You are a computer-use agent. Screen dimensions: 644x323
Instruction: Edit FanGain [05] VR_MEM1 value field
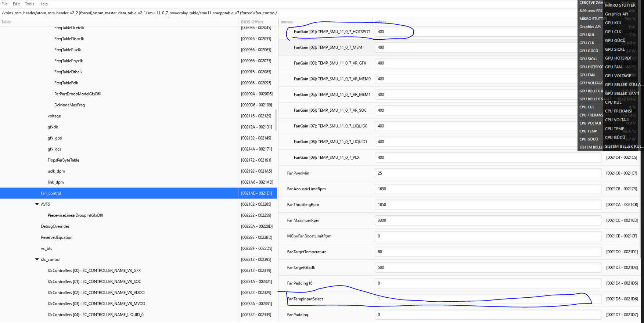tap(488, 94)
